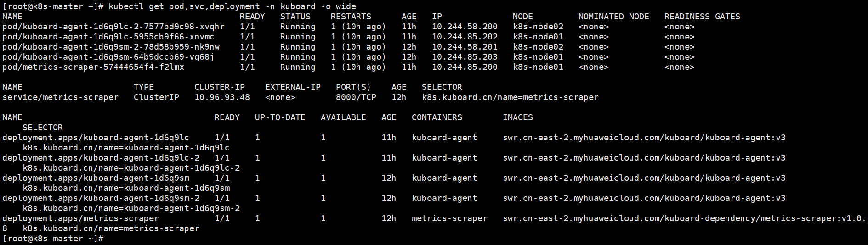The image size is (868, 245).
Task: Click selector k8s.kuboard.cn/name=kuboard-agent-1d6q9lc
Action: click(x=126, y=148)
